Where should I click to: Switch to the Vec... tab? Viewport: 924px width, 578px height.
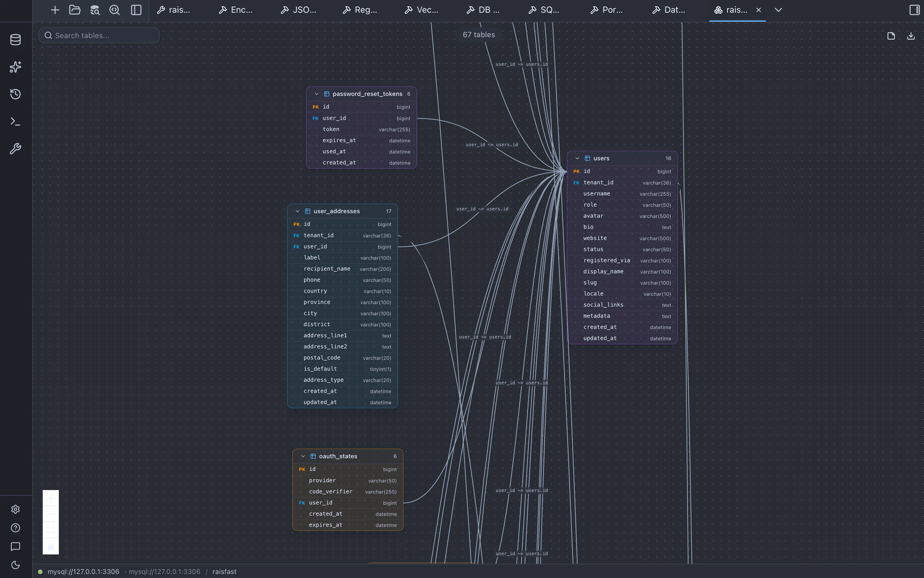coord(422,10)
